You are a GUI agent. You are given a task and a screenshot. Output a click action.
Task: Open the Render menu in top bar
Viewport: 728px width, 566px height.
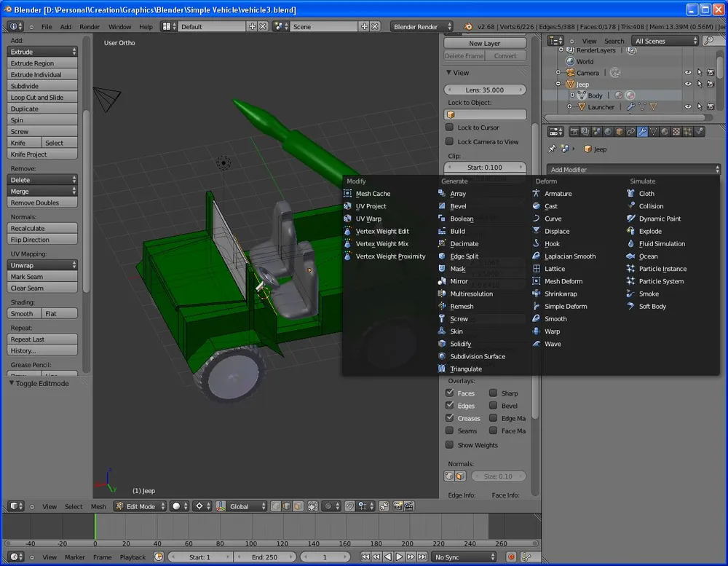pos(90,27)
